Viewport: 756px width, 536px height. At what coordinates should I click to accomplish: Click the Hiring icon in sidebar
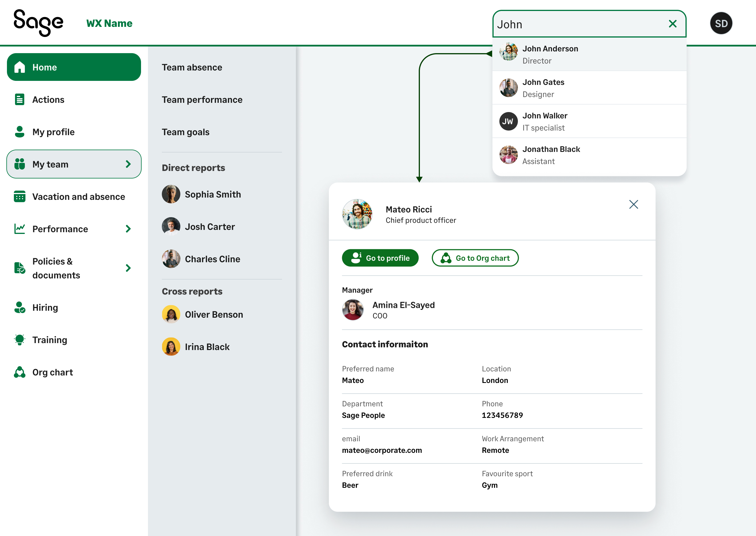pos(19,308)
